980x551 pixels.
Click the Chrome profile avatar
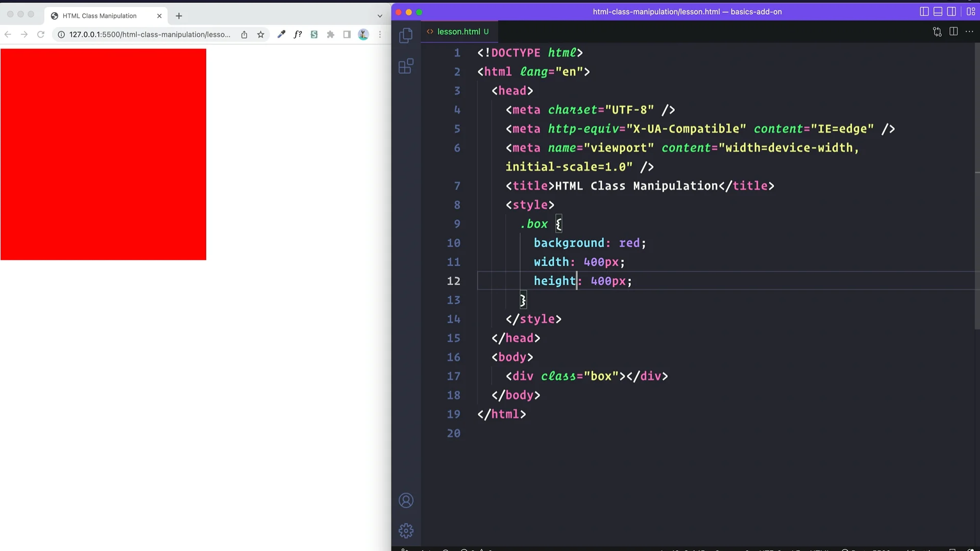click(363, 34)
